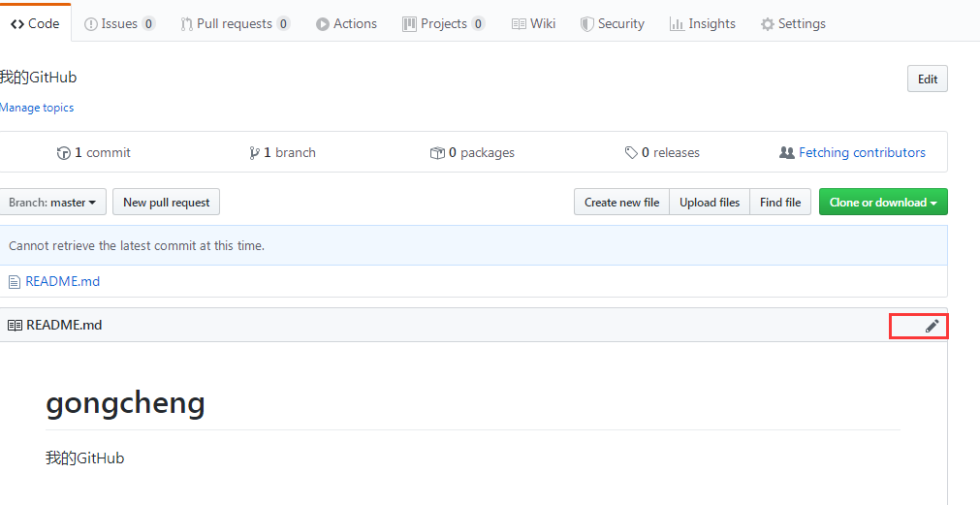Click the Upload files button

[x=710, y=202]
